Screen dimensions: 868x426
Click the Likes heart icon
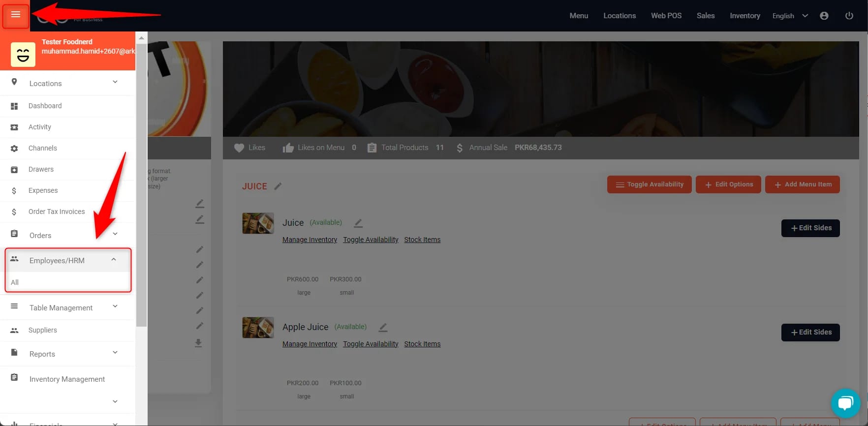[239, 148]
